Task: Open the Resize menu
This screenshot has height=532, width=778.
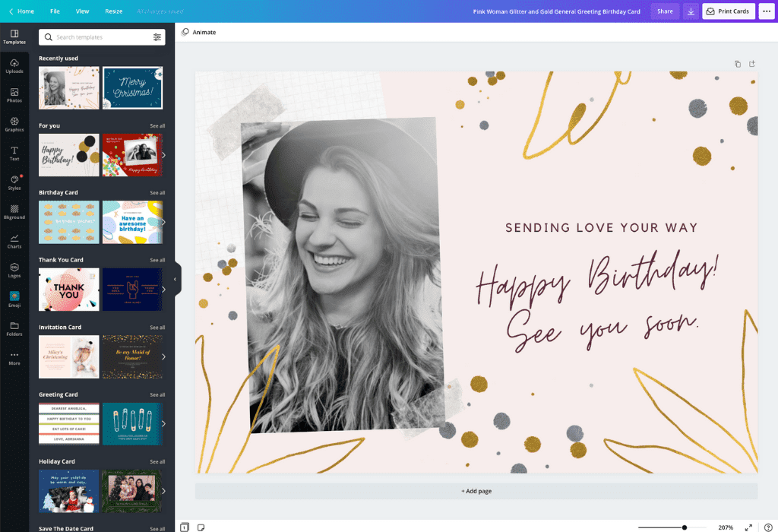Action: [113, 11]
